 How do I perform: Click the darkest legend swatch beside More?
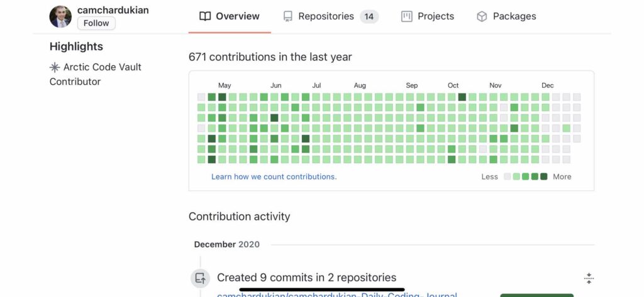544,176
